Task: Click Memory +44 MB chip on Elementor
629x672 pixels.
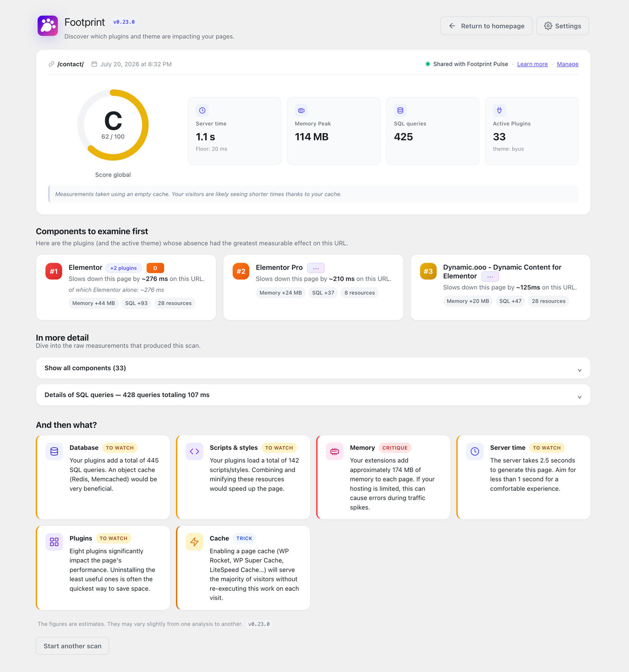Action: coord(93,303)
